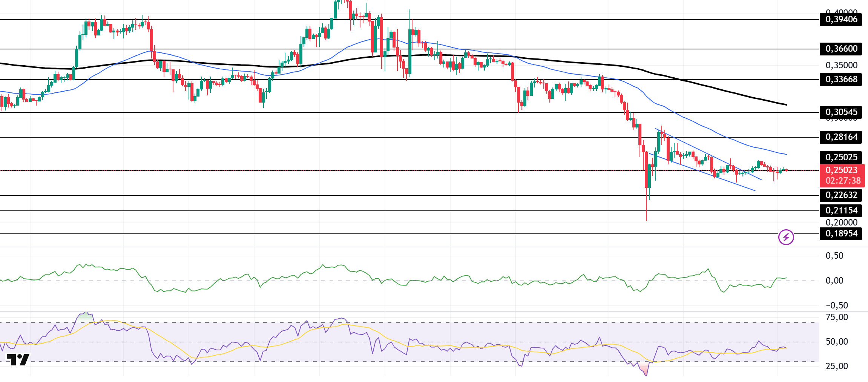Select the 0,25025 price level label
This screenshot has height=382, width=868.
[841, 157]
